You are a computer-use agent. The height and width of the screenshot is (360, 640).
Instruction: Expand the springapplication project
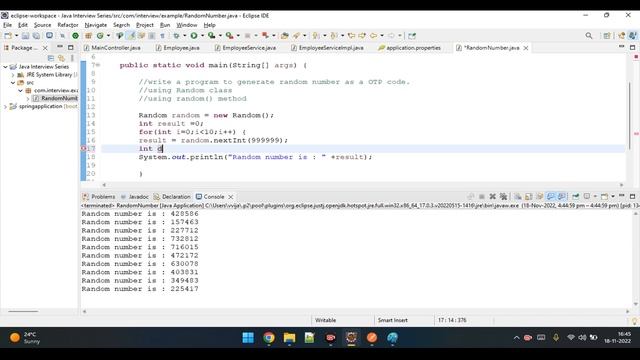click(x=5, y=106)
